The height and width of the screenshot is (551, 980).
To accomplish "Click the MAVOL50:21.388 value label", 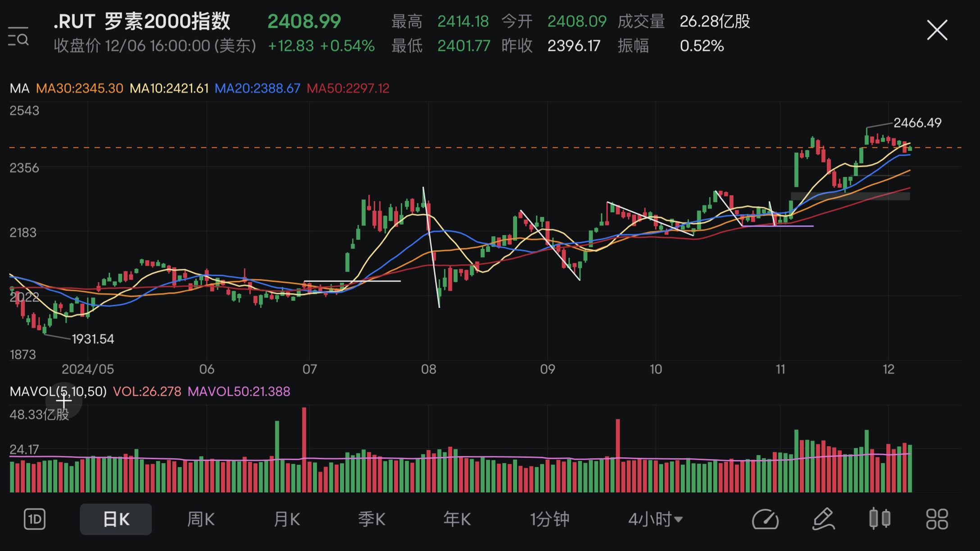I will click(239, 391).
